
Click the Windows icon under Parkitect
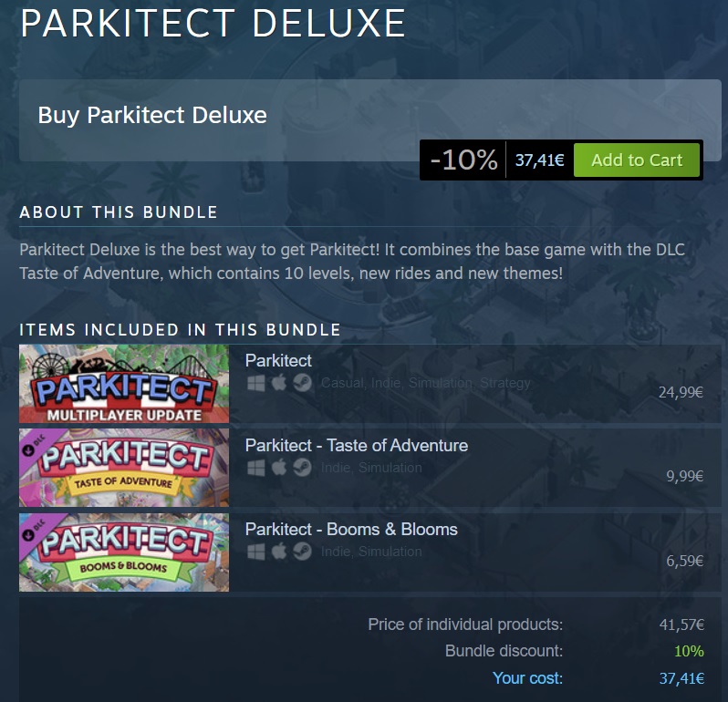point(255,383)
